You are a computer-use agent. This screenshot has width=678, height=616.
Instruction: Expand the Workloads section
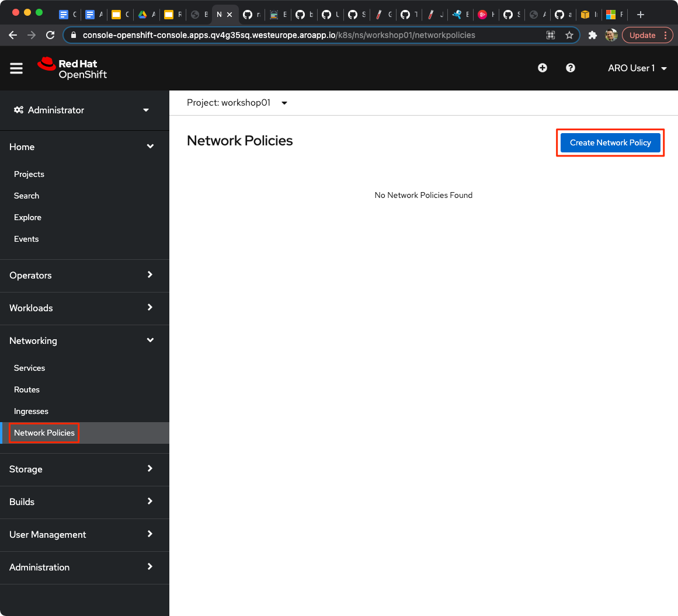point(84,308)
